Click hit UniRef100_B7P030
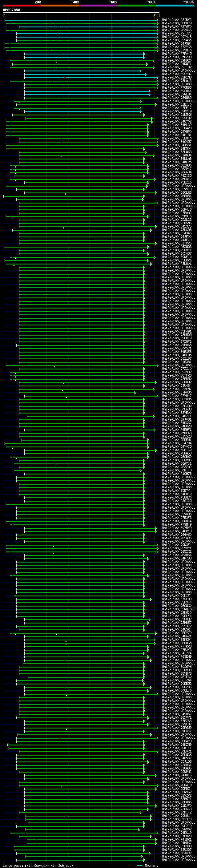This screenshot has width=197, height=868. [176, 393]
